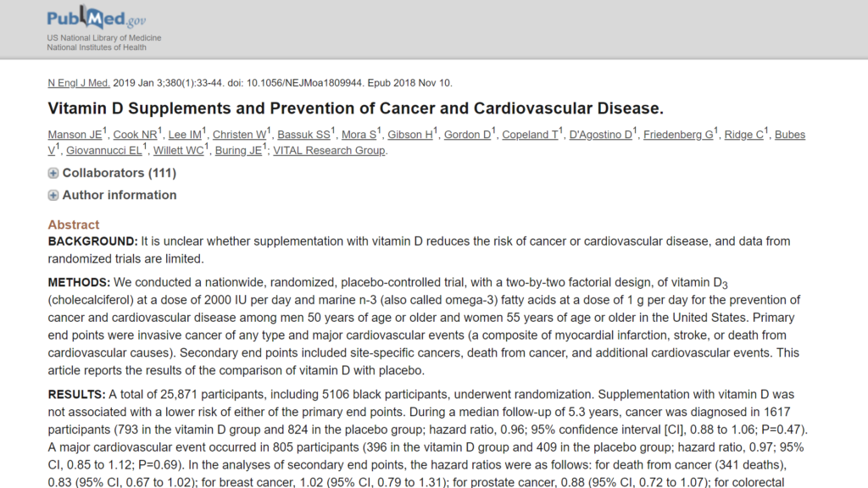Expand the Author information section
The image size is (868, 488).
point(119,195)
